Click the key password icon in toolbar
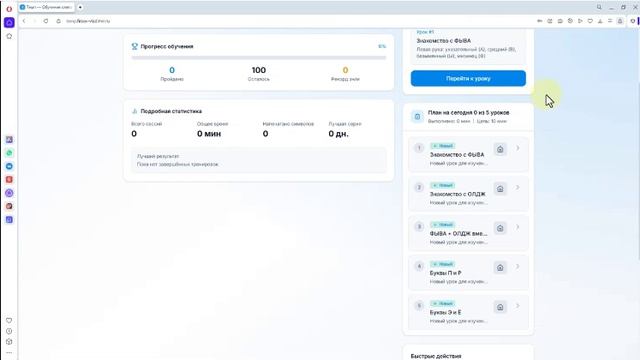 pos(540,21)
